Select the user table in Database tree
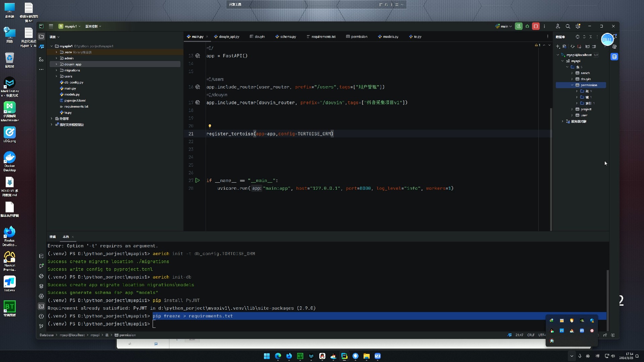Image resolution: width=644 pixels, height=362 pixels. tap(584, 115)
